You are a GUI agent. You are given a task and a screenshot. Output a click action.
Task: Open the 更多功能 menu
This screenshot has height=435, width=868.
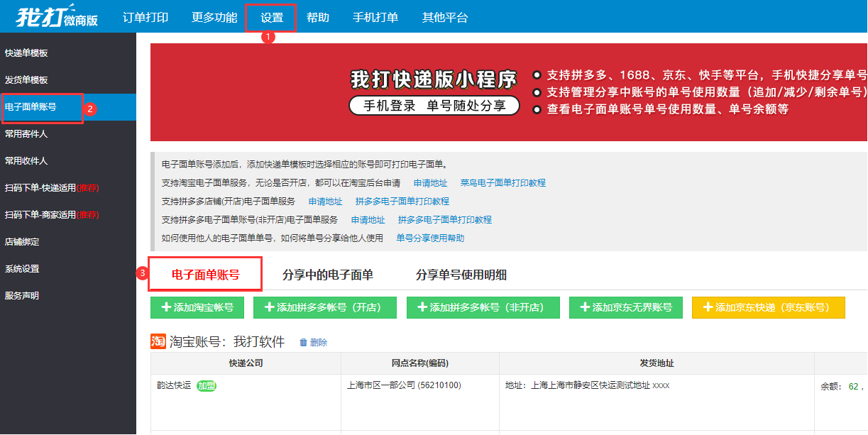[x=214, y=18]
